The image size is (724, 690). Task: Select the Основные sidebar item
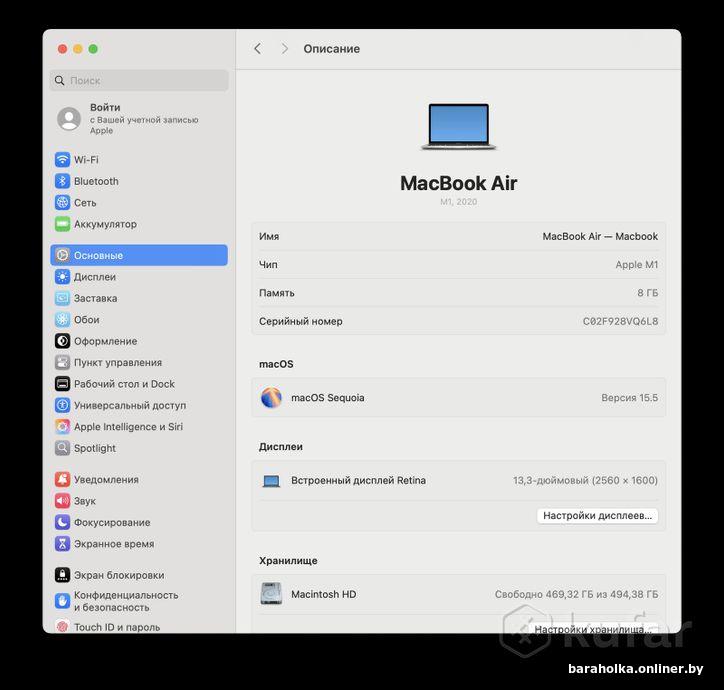[139, 255]
